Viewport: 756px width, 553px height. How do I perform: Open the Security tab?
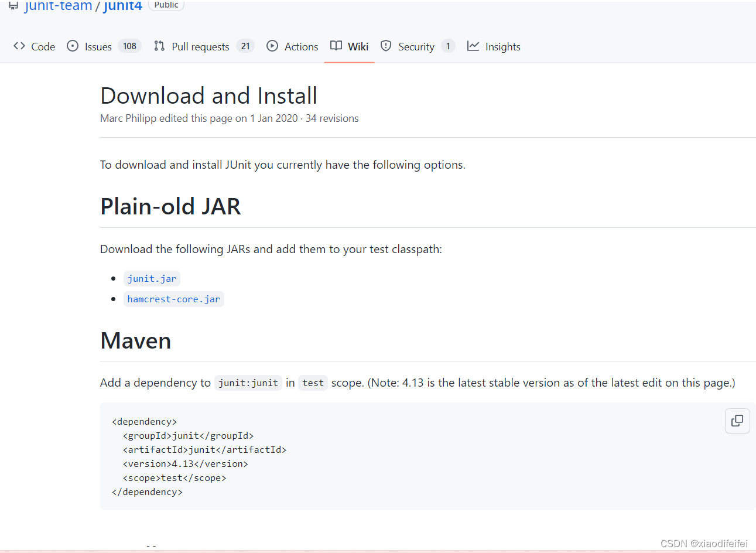click(418, 46)
